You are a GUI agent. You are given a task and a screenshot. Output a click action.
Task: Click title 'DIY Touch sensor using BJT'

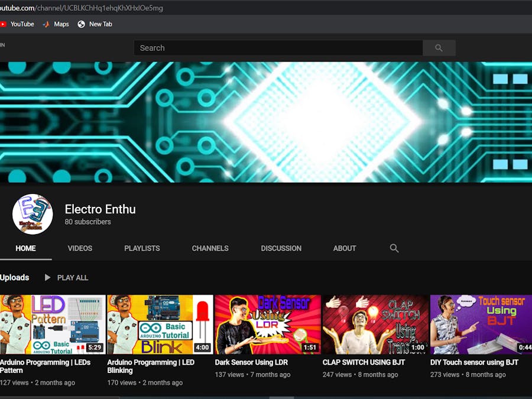[474, 362]
